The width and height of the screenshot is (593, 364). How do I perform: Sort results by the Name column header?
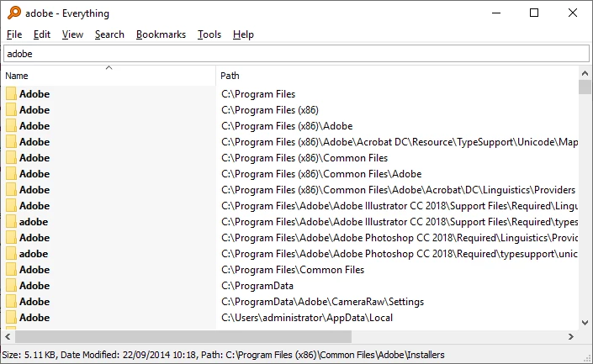[109, 76]
